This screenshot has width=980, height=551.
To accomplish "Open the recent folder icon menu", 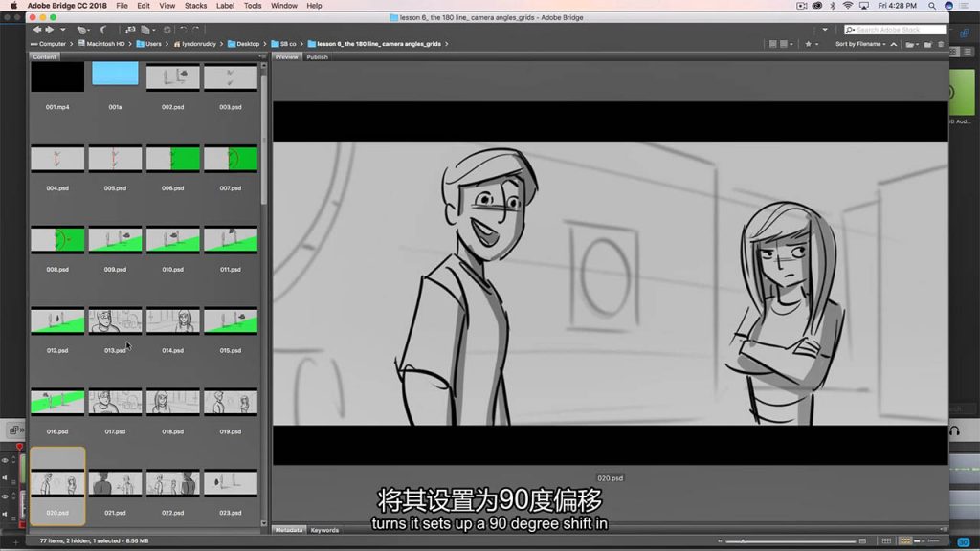I will pos(912,44).
